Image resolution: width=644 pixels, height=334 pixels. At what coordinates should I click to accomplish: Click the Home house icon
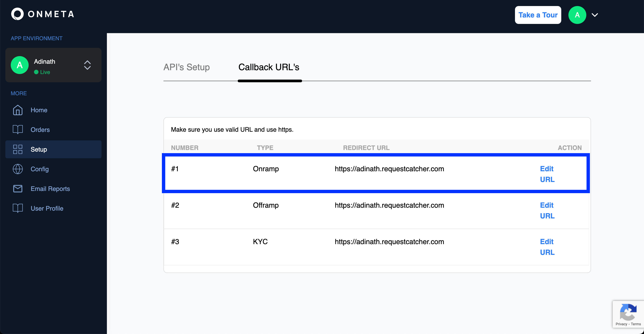pyautogui.click(x=17, y=110)
